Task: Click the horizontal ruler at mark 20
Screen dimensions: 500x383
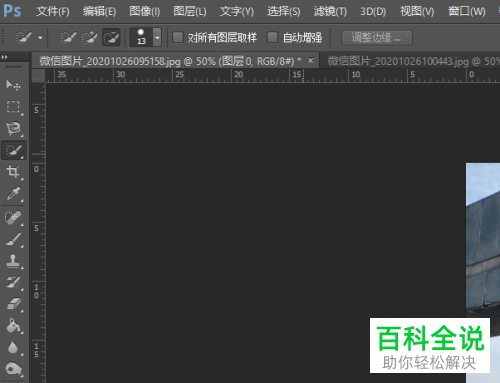Action: coord(238,75)
